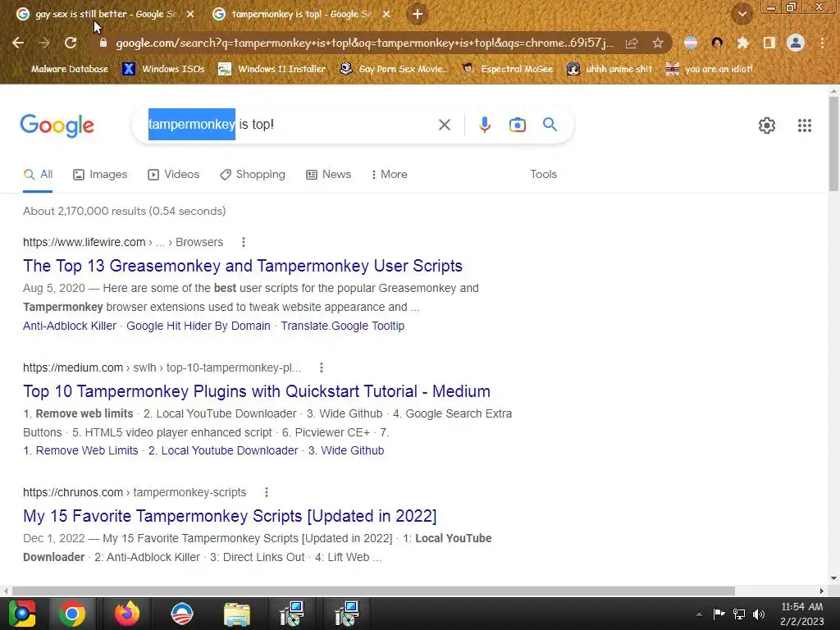This screenshot has height=630, width=840.
Task: Open the taskbar volume speaker icon
Action: click(x=759, y=614)
